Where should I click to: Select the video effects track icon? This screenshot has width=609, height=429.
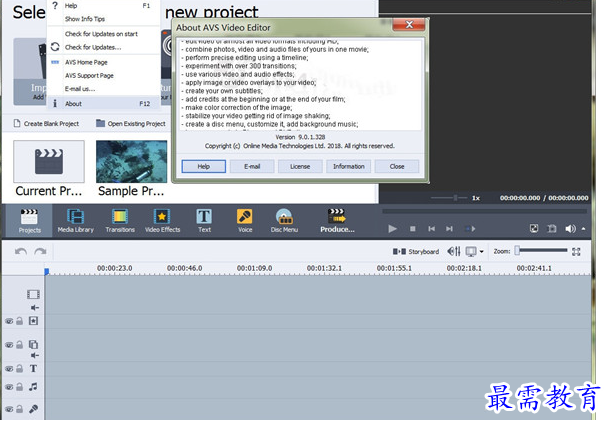coord(33,321)
